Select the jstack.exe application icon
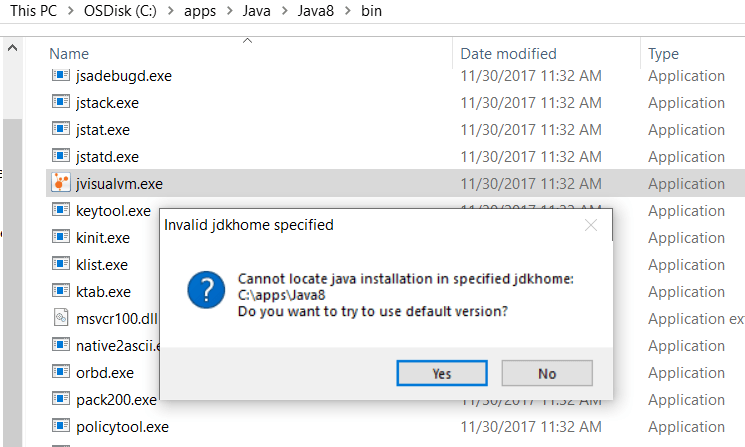Image resolution: width=745 pixels, height=447 pixels. click(61, 103)
